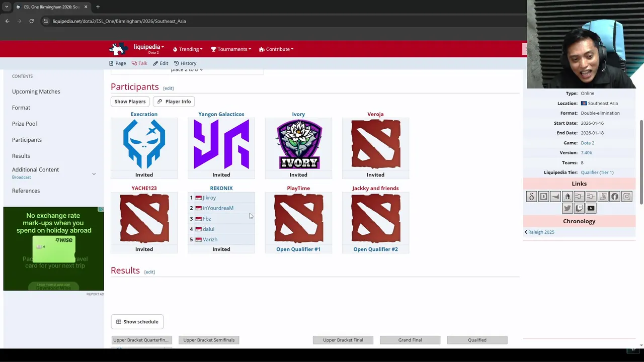Switch to the Page tab
644x362 pixels.
(118, 63)
